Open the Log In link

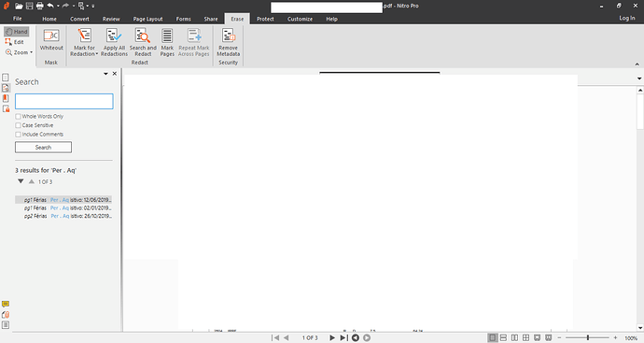pyautogui.click(x=627, y=18)
